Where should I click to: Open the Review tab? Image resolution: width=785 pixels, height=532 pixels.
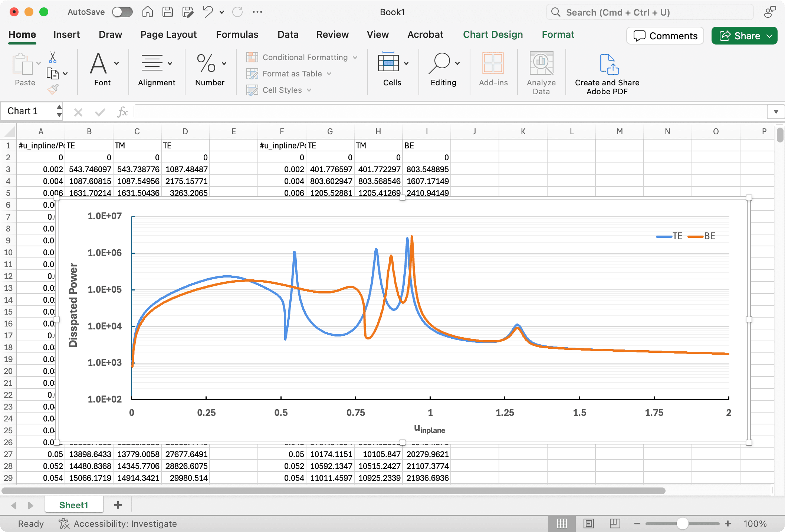332,35
